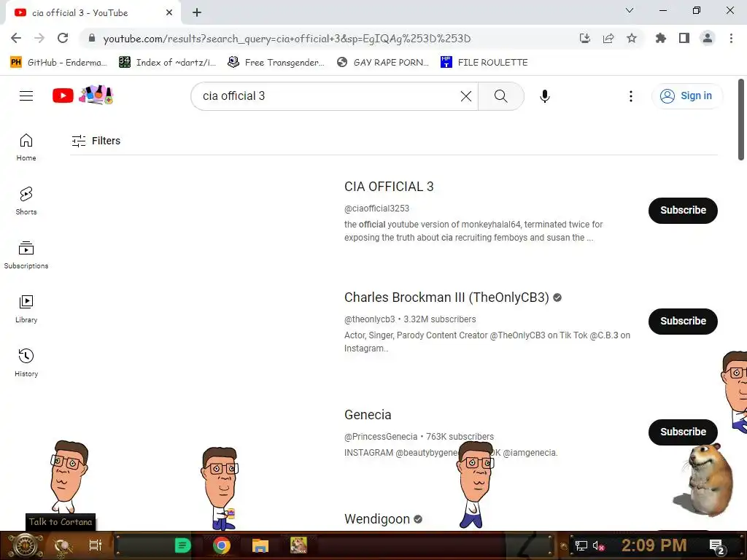Click the @theonlycb3 handle text
Image resolution: width=747 pixels, height=560 pixels.
(x=369, y=319)
